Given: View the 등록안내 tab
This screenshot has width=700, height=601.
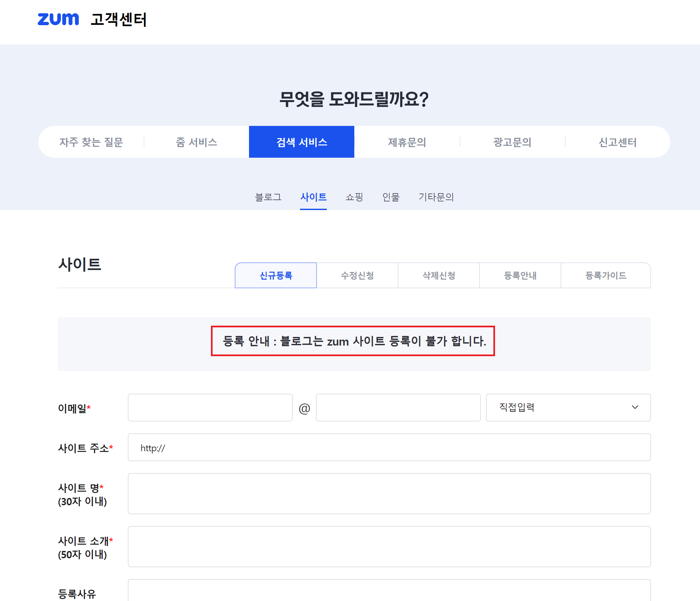Looking at the screenshot, I should click(520, 276).
